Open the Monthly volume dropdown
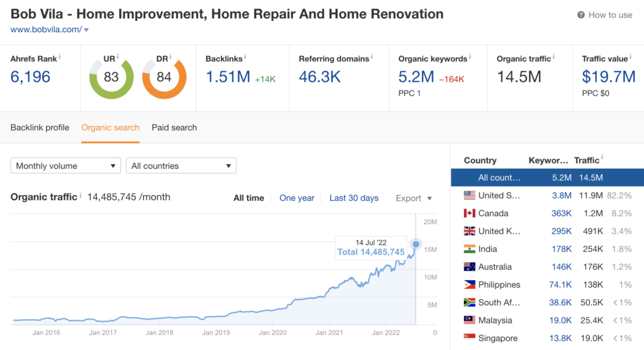 pyautogui.click(x=65, y=166)
